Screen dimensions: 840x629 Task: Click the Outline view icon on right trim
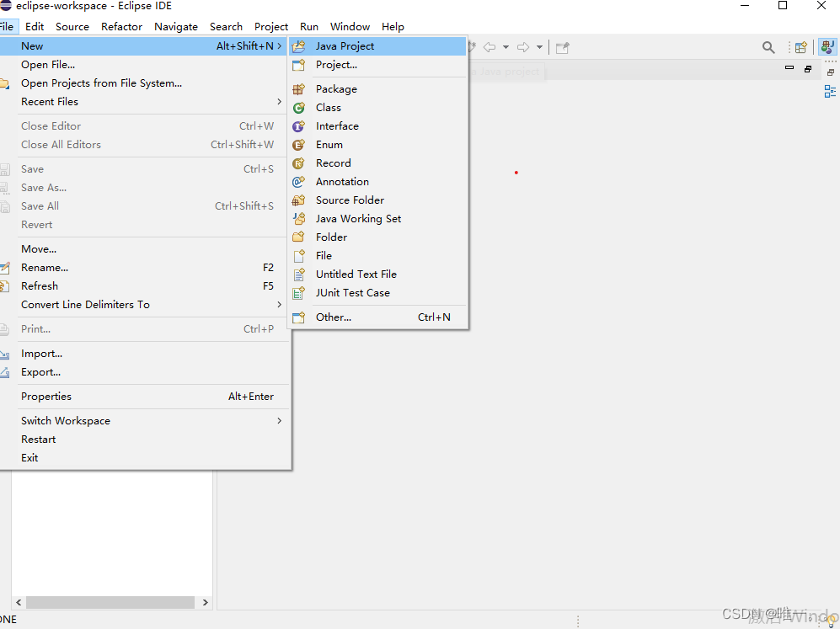point(830,91)
